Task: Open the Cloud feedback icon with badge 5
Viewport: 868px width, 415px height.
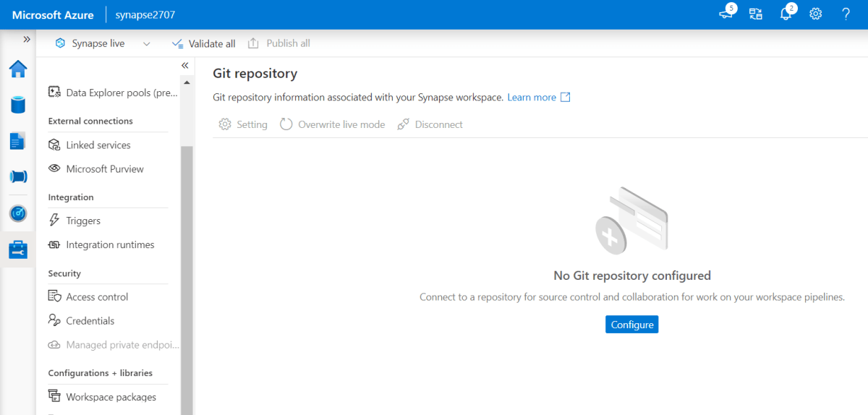Action: coord(727,14)
